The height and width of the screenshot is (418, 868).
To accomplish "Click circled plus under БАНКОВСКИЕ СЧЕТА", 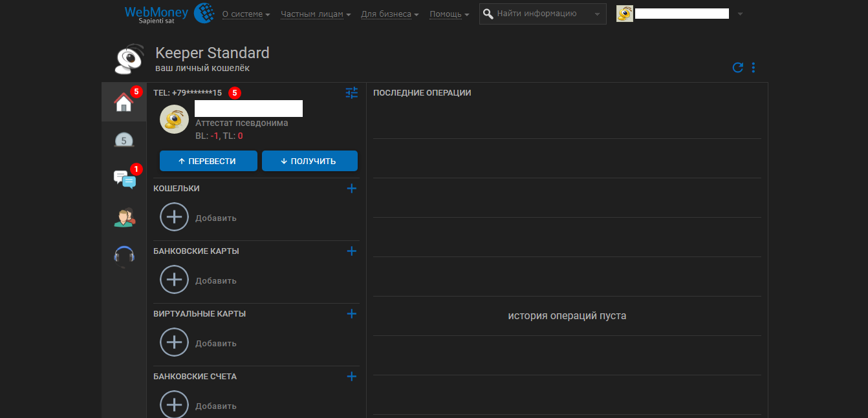I will pos(174,405).
